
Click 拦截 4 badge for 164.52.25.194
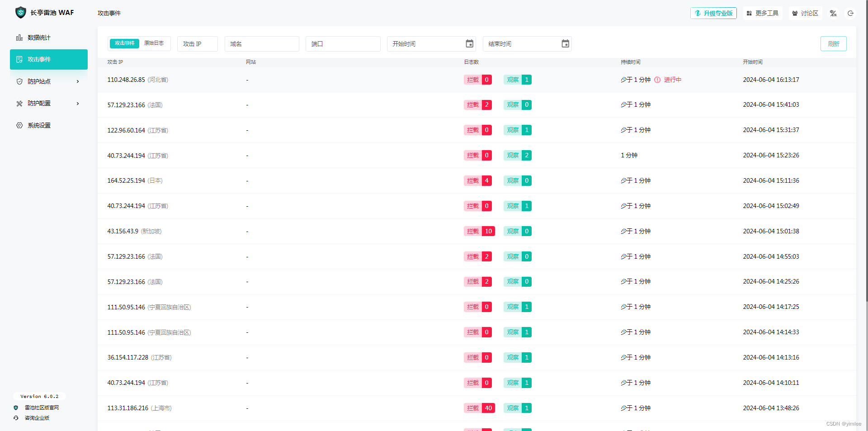[x=478, y=180]
